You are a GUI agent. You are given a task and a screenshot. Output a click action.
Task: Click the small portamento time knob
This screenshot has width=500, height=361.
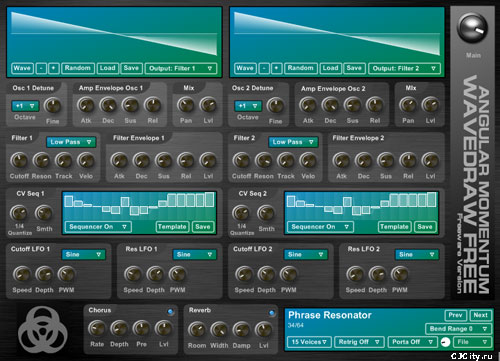point(445,342)
